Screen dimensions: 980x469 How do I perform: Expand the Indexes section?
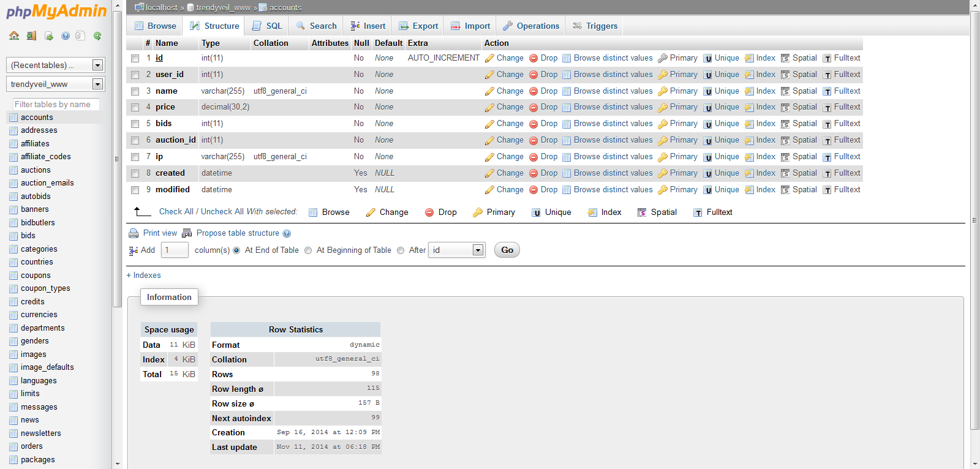[x=143, y=276]
